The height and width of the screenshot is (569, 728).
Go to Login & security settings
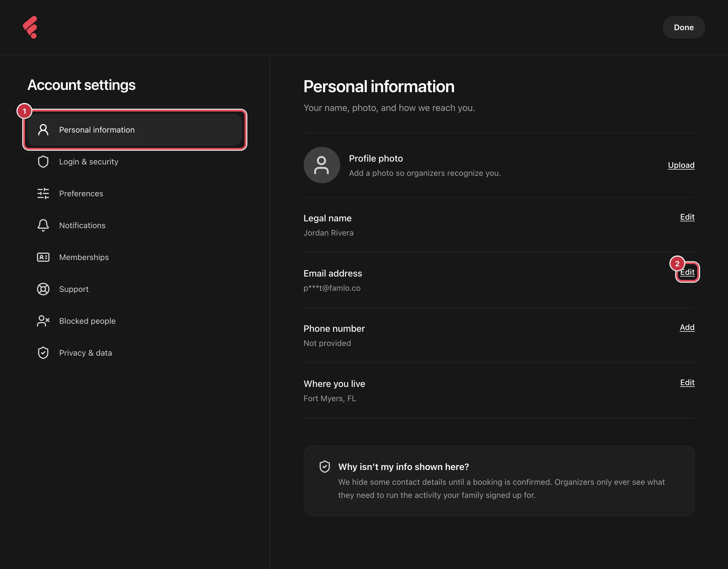(135, 162)
